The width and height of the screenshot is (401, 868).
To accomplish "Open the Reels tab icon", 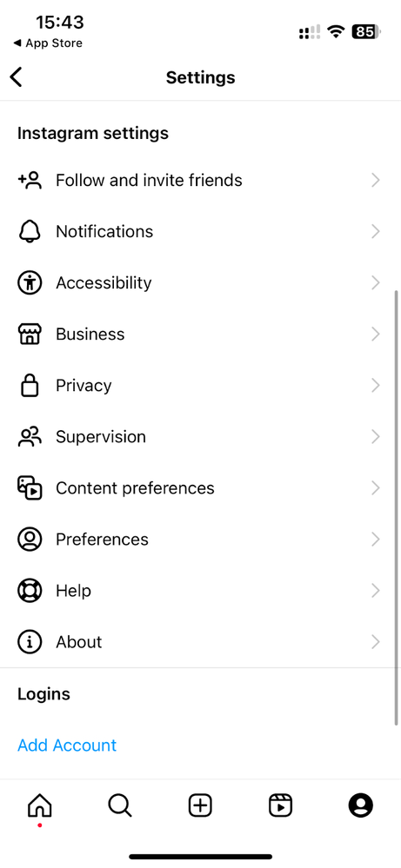I will pos(280,805).
